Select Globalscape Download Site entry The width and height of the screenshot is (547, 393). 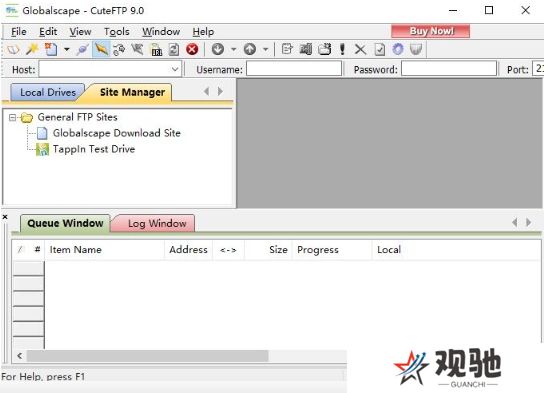click(x=117, y=133)
